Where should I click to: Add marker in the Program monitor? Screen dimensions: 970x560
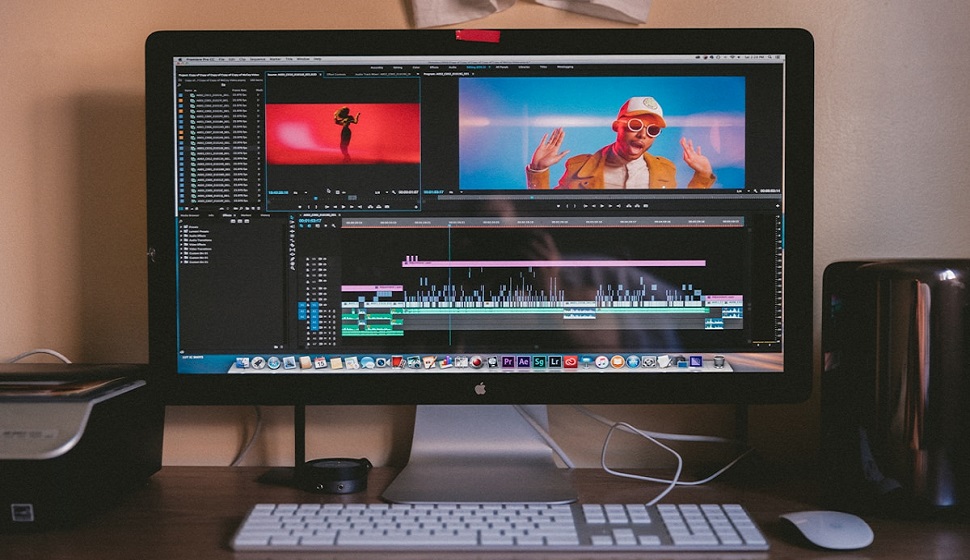click(x=558, y=205)
